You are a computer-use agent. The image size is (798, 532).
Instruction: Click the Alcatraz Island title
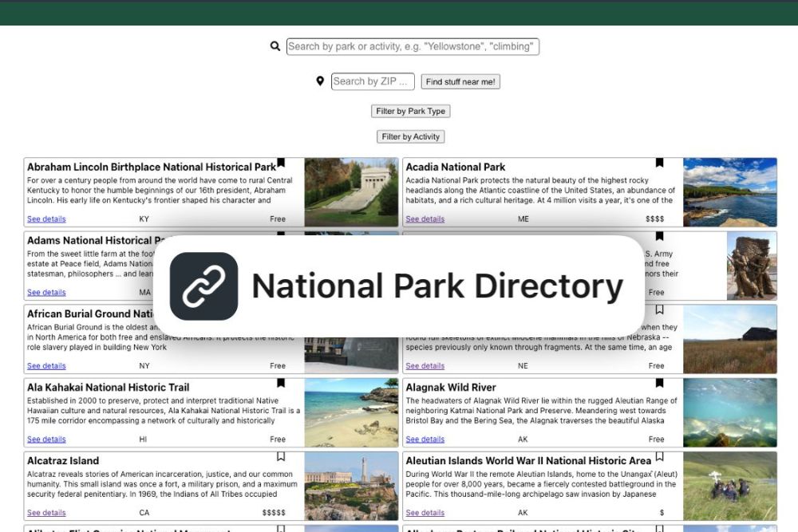63,461
